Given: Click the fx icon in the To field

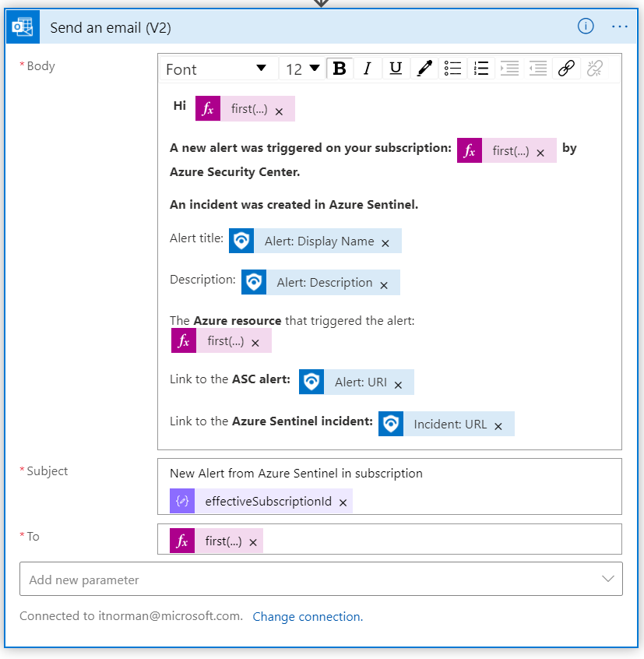Looking at the screenshot, I should pos(182,541).
